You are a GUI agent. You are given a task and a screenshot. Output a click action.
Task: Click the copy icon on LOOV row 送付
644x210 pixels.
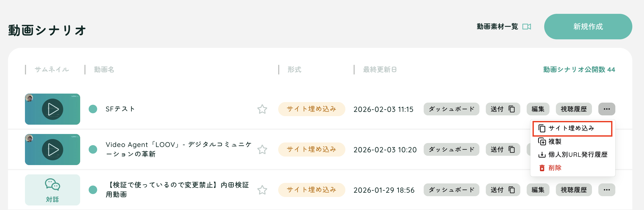(512, 149)
